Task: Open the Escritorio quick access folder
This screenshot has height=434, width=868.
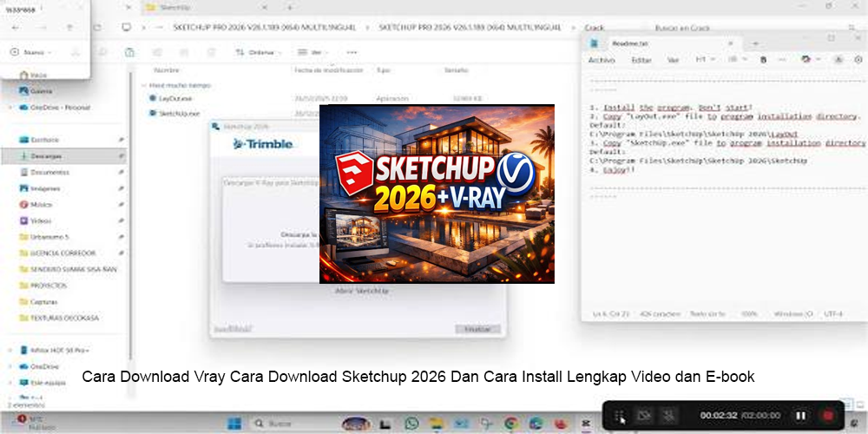Action: pos(39,140)
